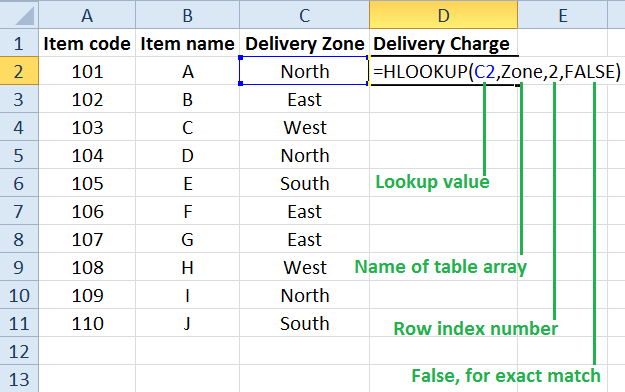Select row 12 header
625x392 pixels.
click(19, 351)
